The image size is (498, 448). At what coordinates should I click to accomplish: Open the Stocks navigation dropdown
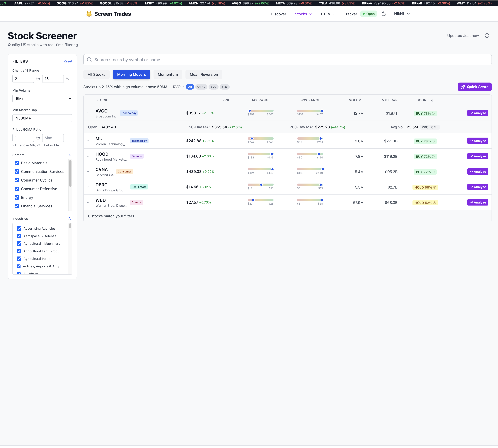pos(303,14)
